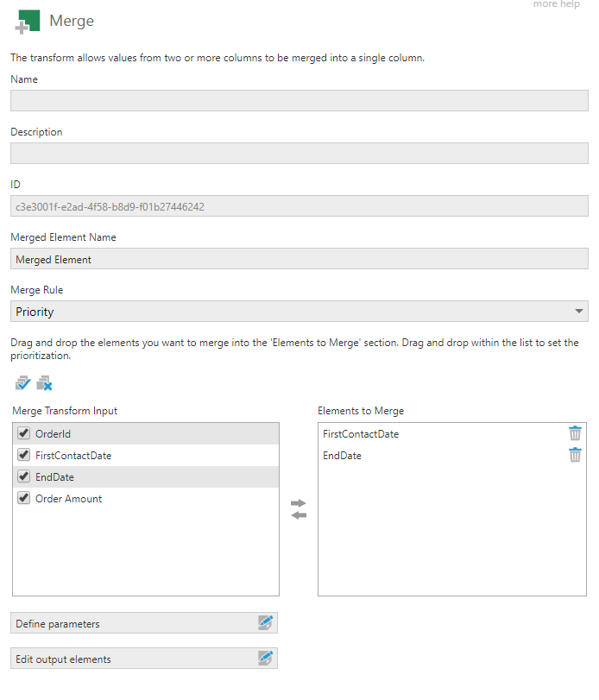Viewport: 599px width, 700px height.
Task: Open the Merge Rule dropdown
Action: (x=577, y=312)
